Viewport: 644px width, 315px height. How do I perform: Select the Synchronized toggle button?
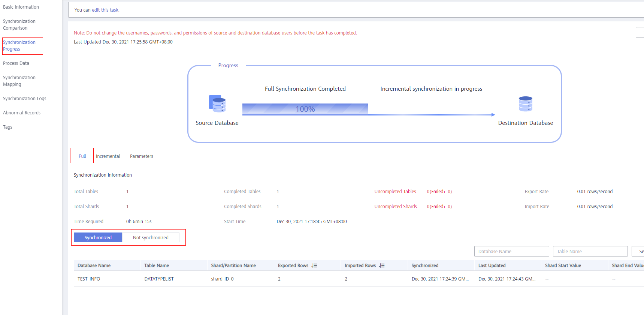point(98,237)
